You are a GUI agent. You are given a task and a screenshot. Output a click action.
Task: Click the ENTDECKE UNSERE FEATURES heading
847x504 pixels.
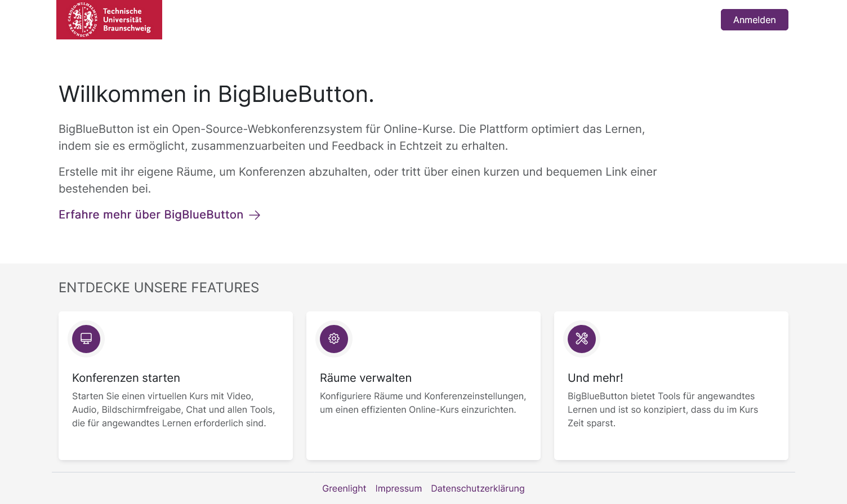159,288
